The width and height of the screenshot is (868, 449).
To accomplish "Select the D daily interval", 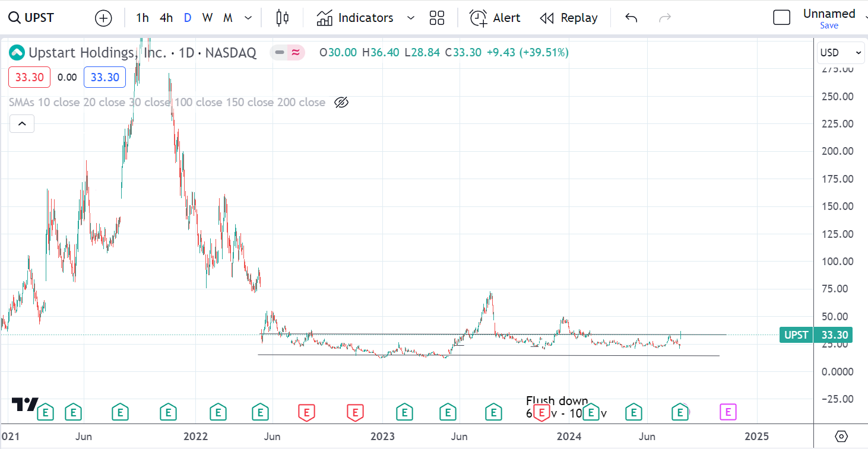I will pyautogui.click(x=188, y=18).
